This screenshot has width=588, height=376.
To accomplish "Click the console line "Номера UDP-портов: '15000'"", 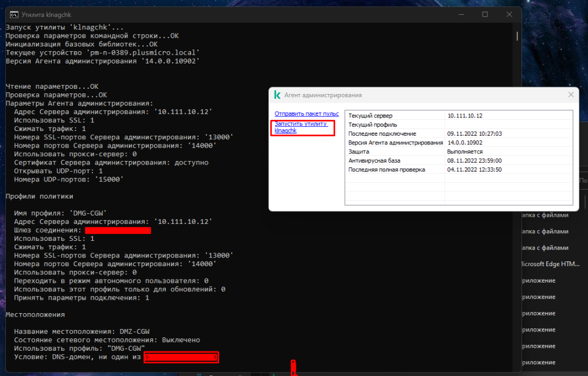I will point(69,179).
